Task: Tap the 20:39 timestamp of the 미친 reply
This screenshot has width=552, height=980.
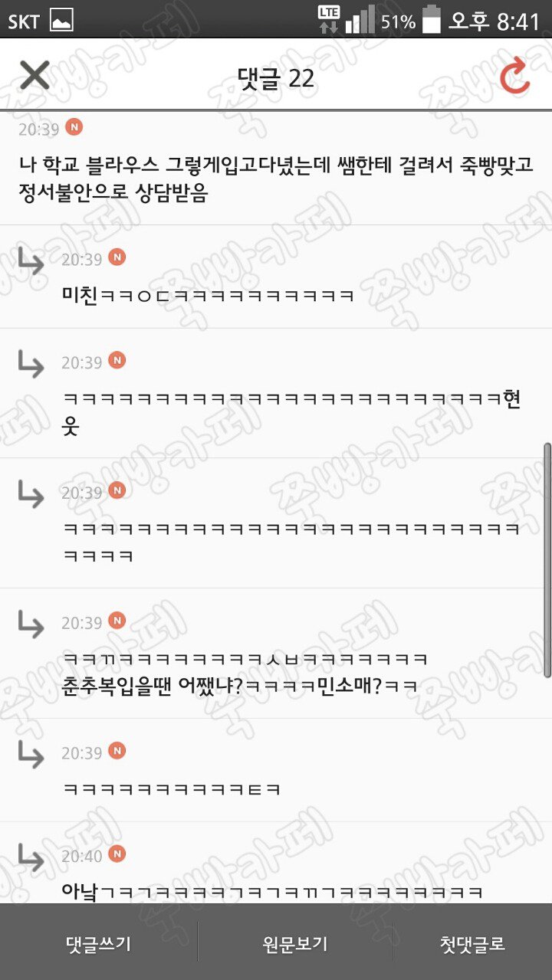Action: (x=81, y=260)
